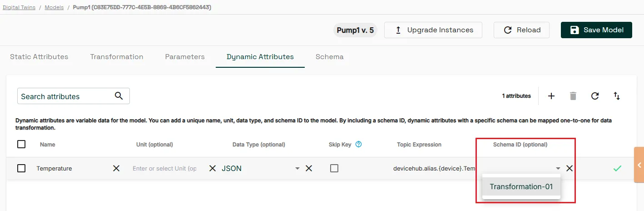This screenshot has width=644, height=211.
Task: Click the sort arrows icon
Action: coord(617,96)
